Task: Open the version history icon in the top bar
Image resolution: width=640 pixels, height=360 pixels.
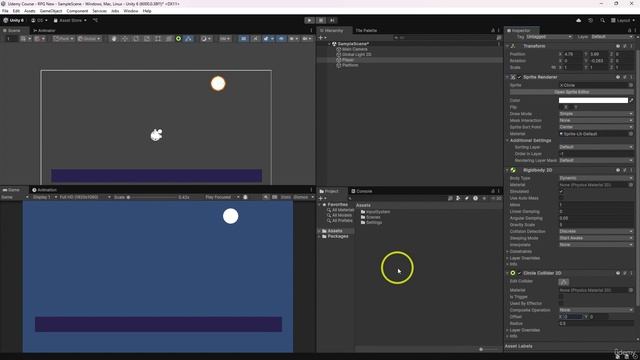Action: coord(590,20)
